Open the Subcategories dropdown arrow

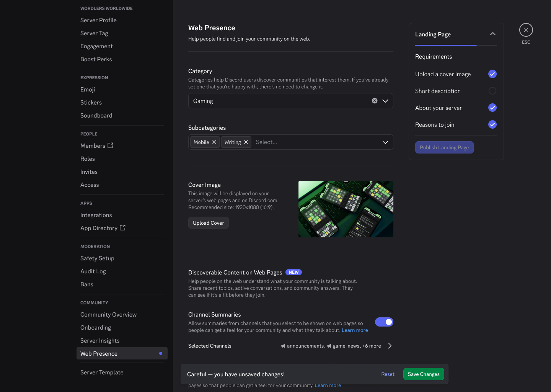click(385, 142)
